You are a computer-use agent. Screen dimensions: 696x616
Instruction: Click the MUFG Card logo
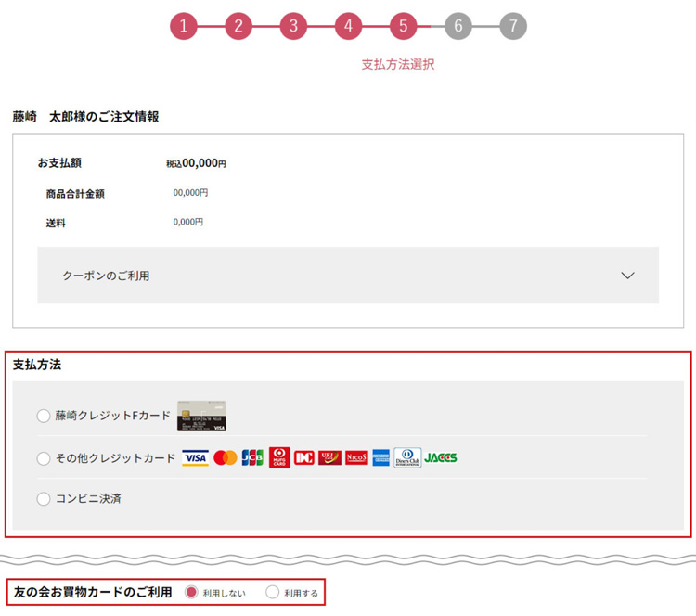click(279, 458)
